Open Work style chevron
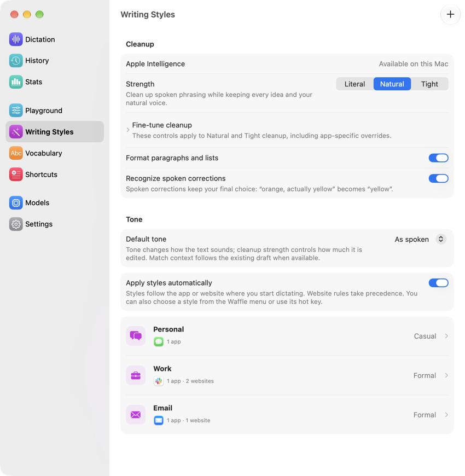Image resolution: width=465 pixels, height=476 pixels. click(446, 375)
